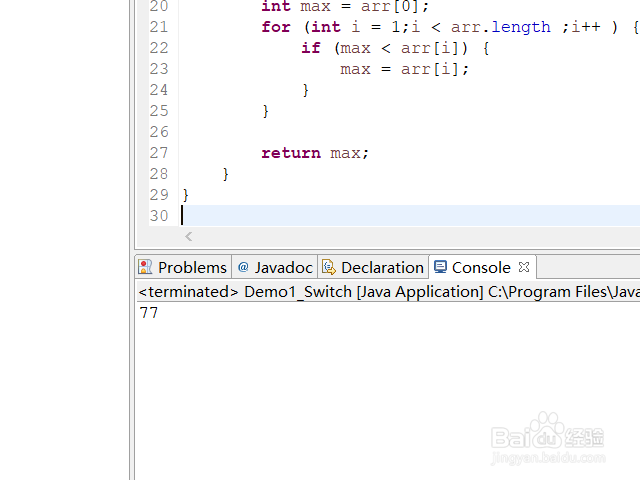
Task: Click the console output 77
Action: coord(149,313)
